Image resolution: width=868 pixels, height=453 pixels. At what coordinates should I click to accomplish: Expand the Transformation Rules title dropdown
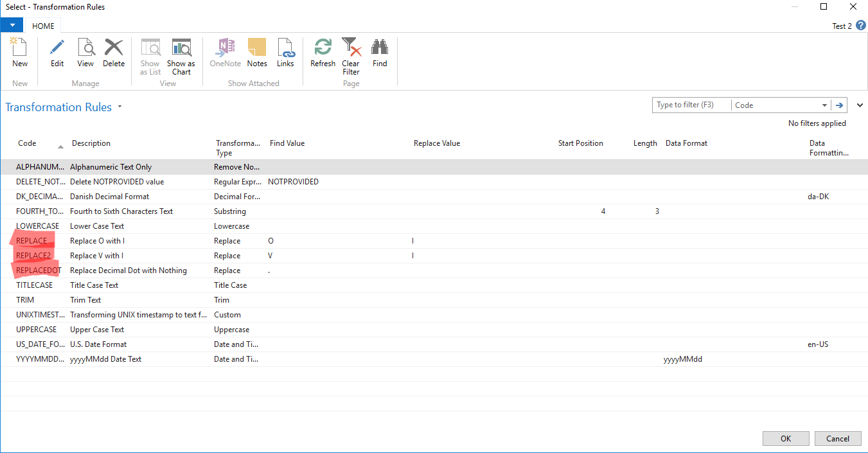120,107
